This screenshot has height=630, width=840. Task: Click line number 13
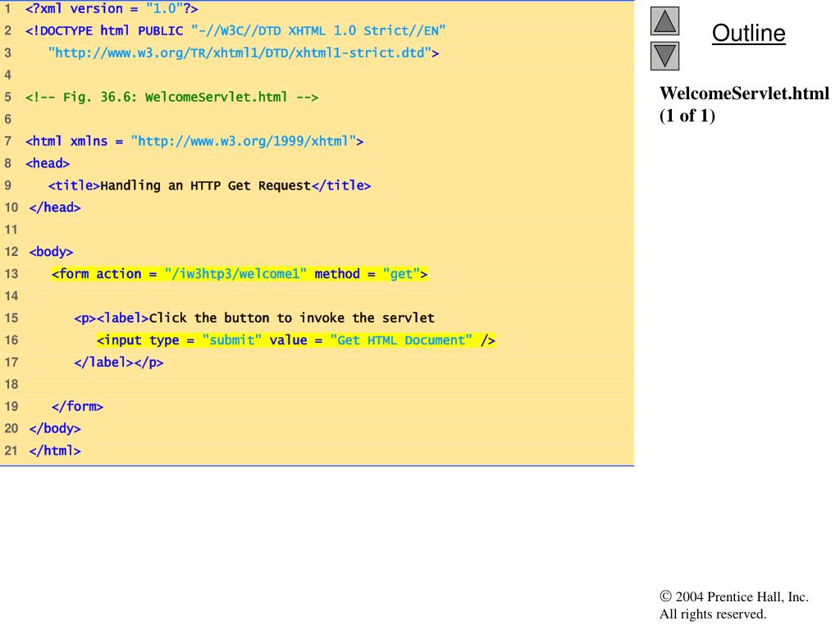tap(11, 274)
